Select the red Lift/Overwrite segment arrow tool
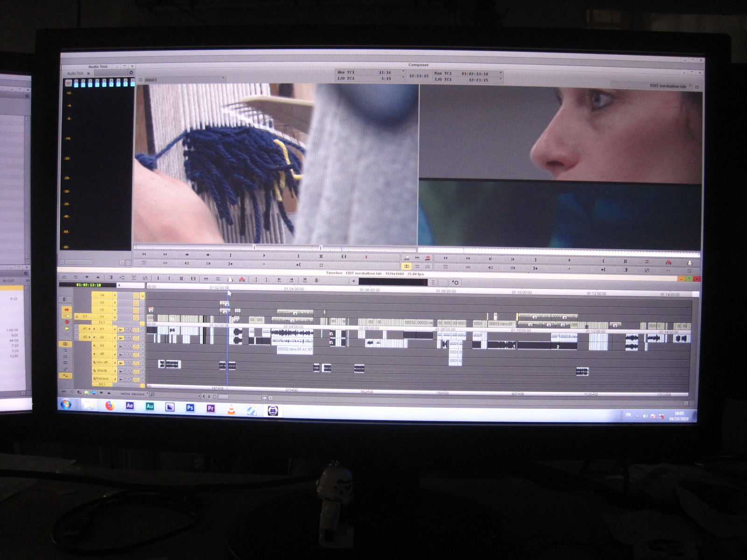Screen dimensions: 747x560 pos(67,309)
